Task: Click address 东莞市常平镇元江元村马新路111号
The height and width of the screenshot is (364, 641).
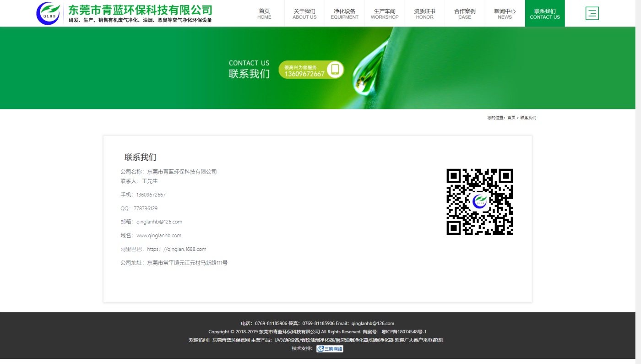Action: (187, 263)
